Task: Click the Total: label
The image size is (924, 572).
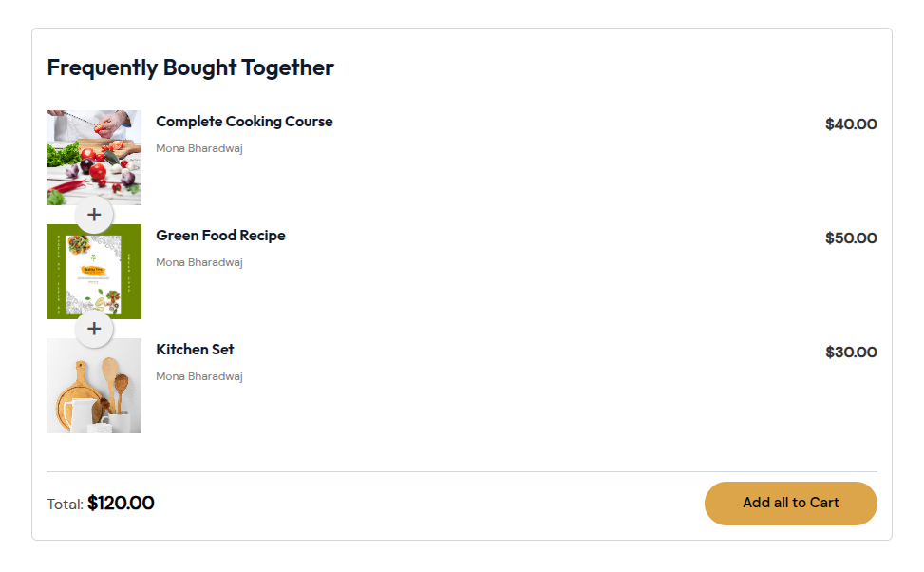Action: [x=65, y=505]
